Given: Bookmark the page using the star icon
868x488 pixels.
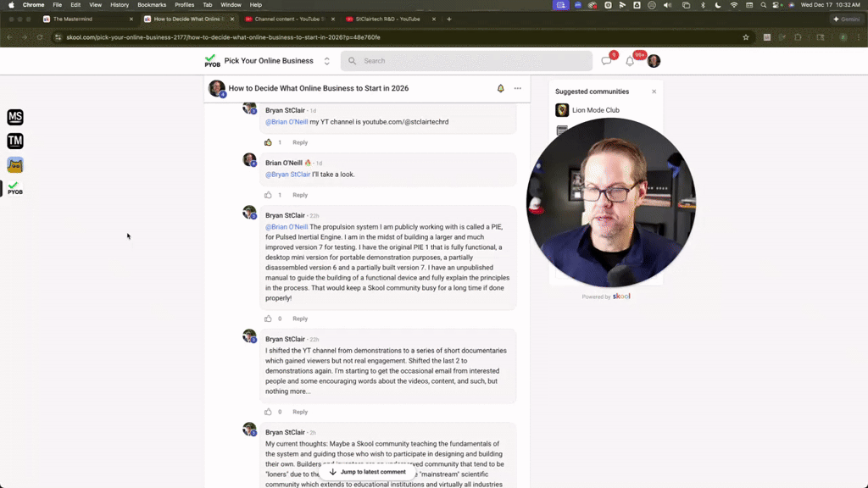Looking at the screenshot, I should click(x=745, y=37).
